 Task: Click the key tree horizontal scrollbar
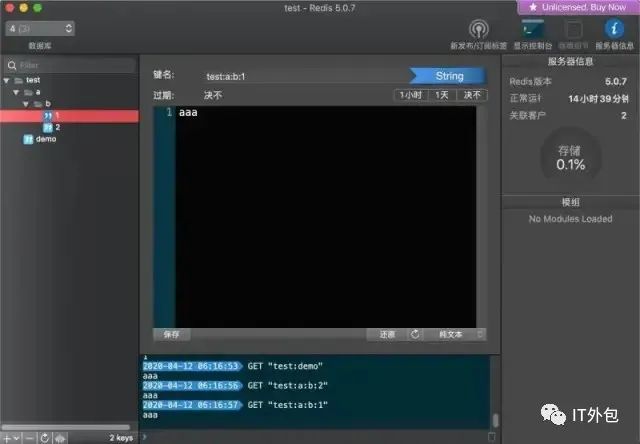click(x=66, y=427)
